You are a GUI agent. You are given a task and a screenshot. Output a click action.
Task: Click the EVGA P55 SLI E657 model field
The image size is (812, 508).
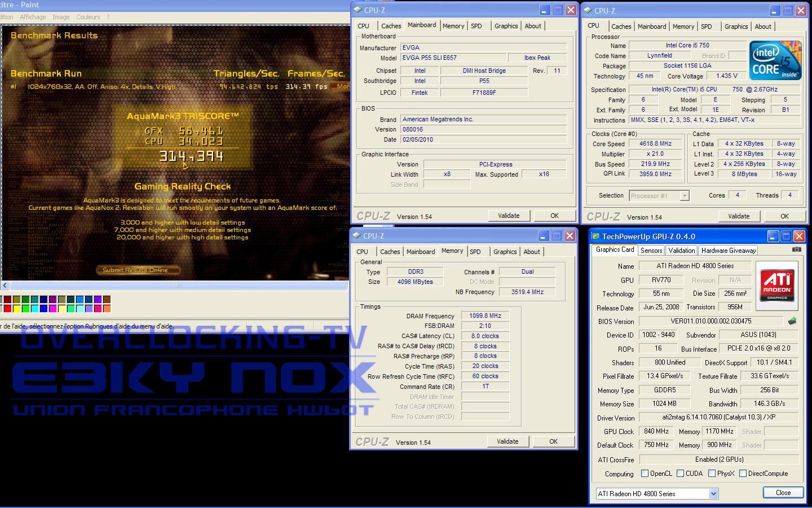(x=453, y=58)
